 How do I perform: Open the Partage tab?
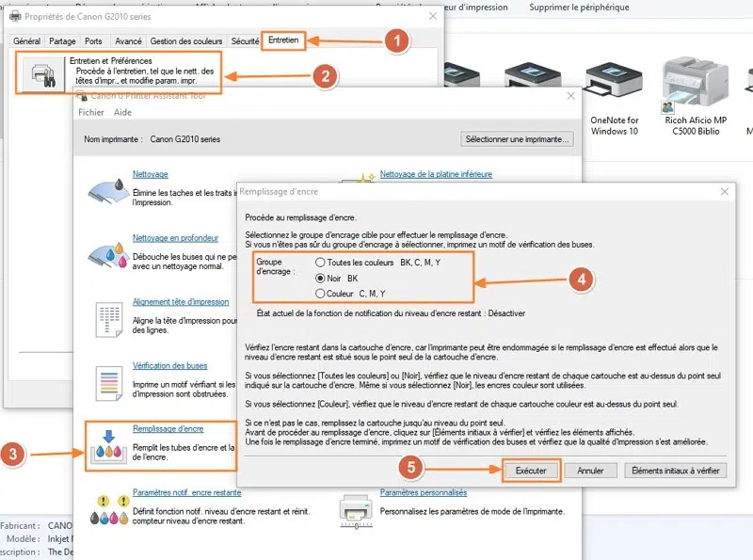(x=62, y=41)
